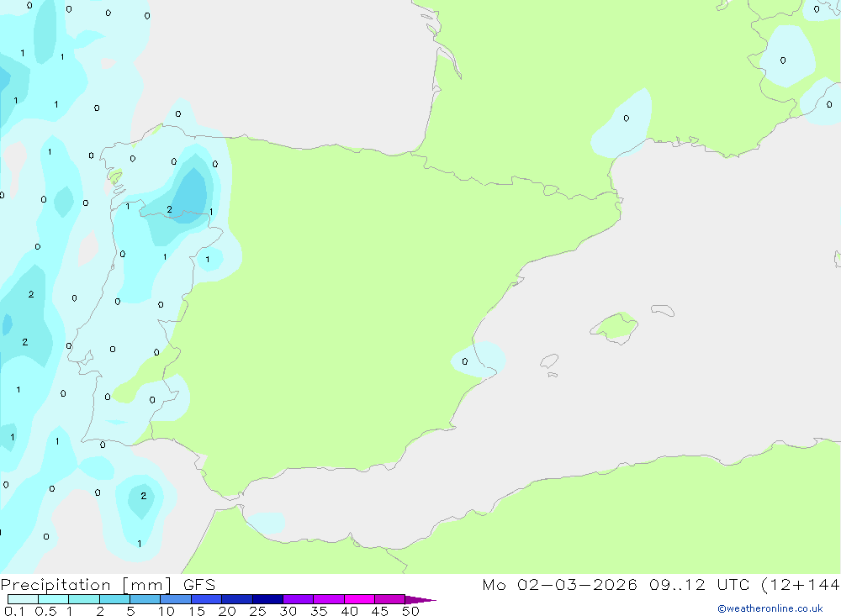Image resolution: width=841 pixels, height=616 pixels.
Task: Pick the 20–25 mm dark blue swatch
Action: point(237,599)
